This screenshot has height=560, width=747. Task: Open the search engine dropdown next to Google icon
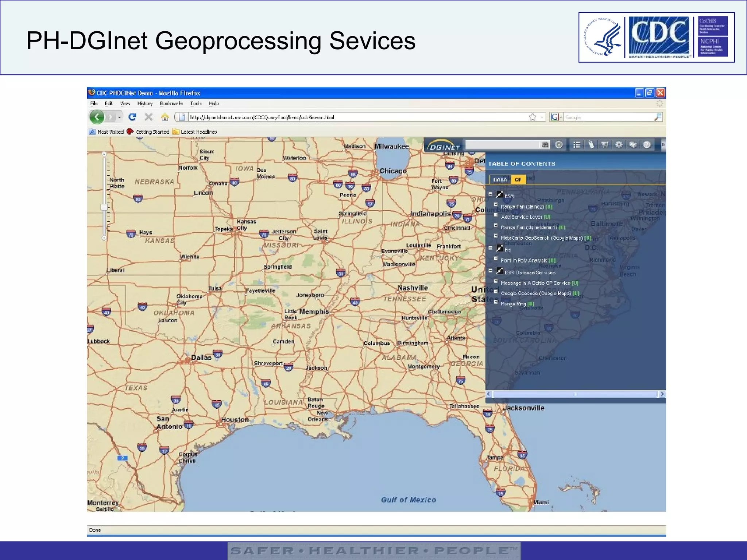(561, 117)
